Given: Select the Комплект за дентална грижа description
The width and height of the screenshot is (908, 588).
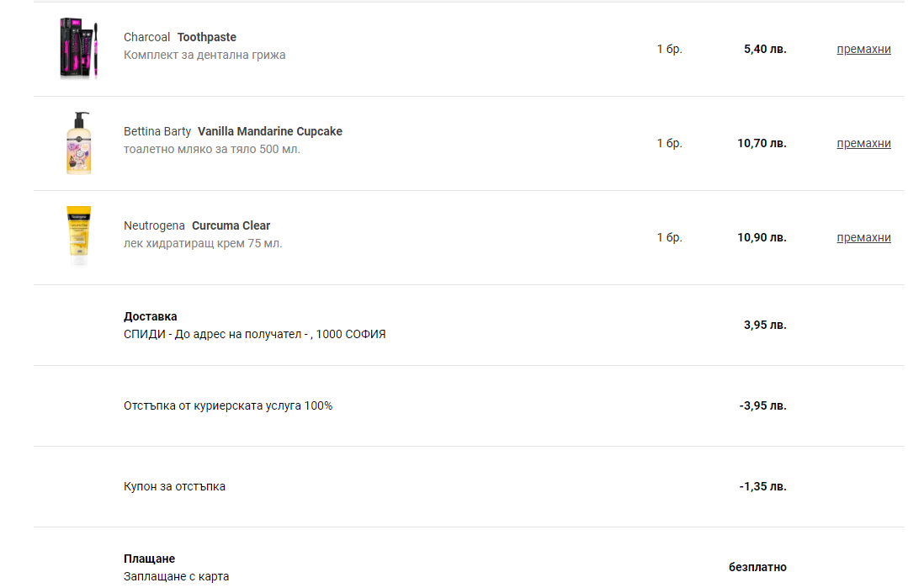Looking at the screenshot, I should (x=204, y=55).
